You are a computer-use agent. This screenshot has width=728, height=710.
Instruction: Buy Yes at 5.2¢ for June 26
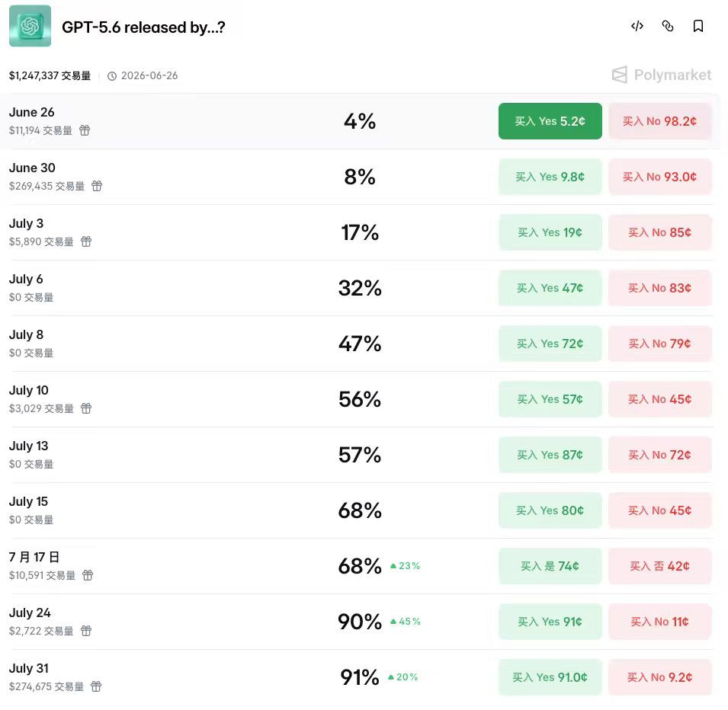point(550,121)
